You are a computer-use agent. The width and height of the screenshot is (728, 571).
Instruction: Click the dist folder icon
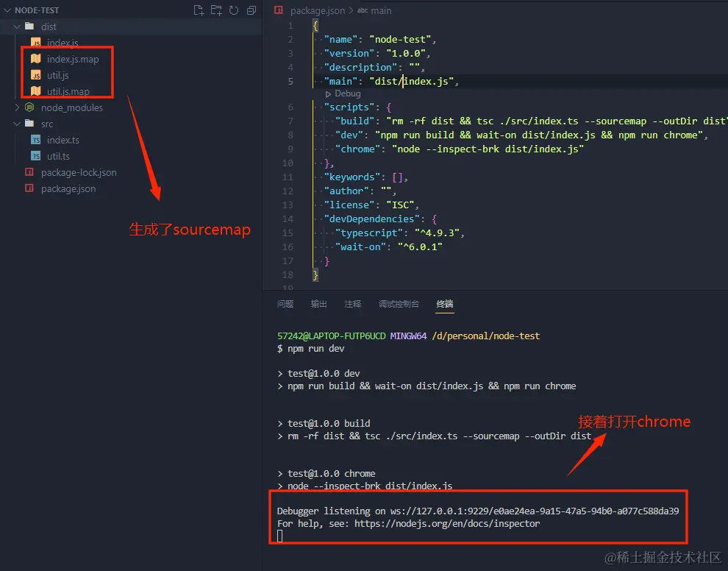[x=29, y=26]
